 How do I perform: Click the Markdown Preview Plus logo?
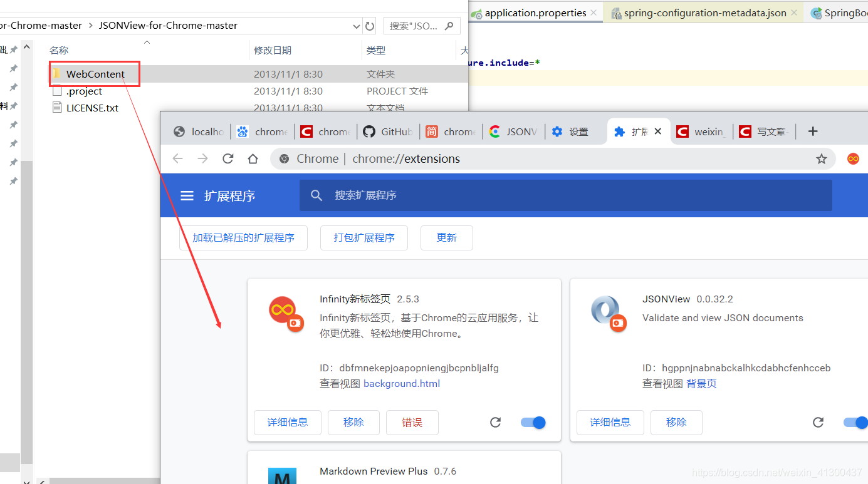[282, 476]
